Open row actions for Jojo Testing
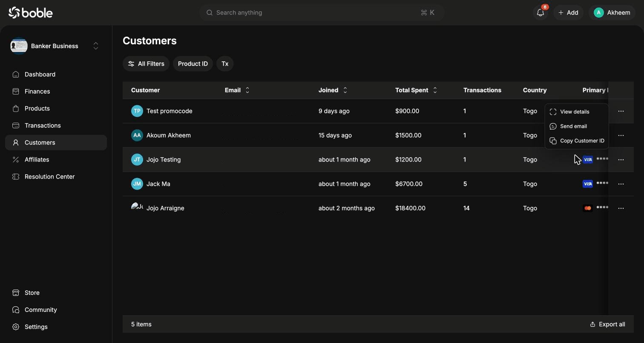Image resolution: width=644 pixels, height=343 pixels. [x=621, y=159]
